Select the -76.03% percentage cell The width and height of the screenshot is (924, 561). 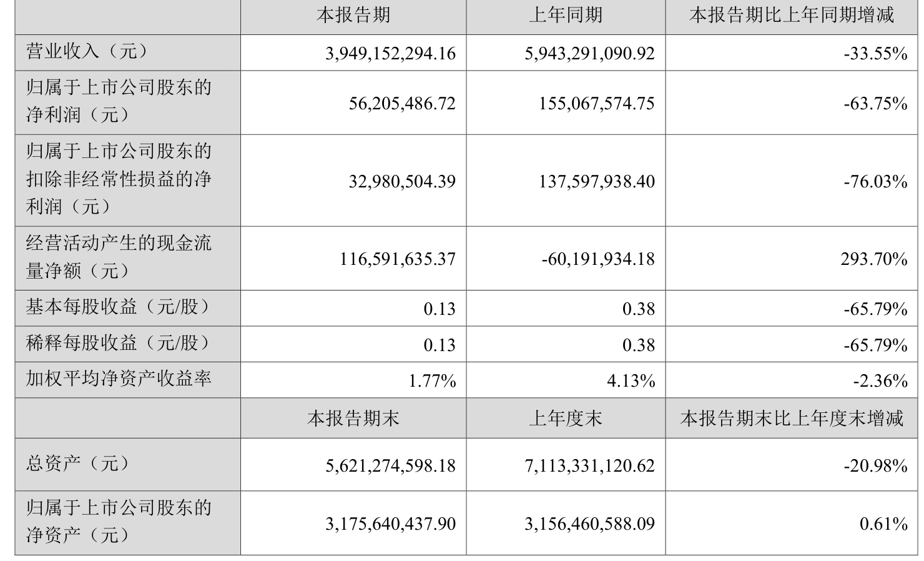pyautogui.click(x=875, y=181)
